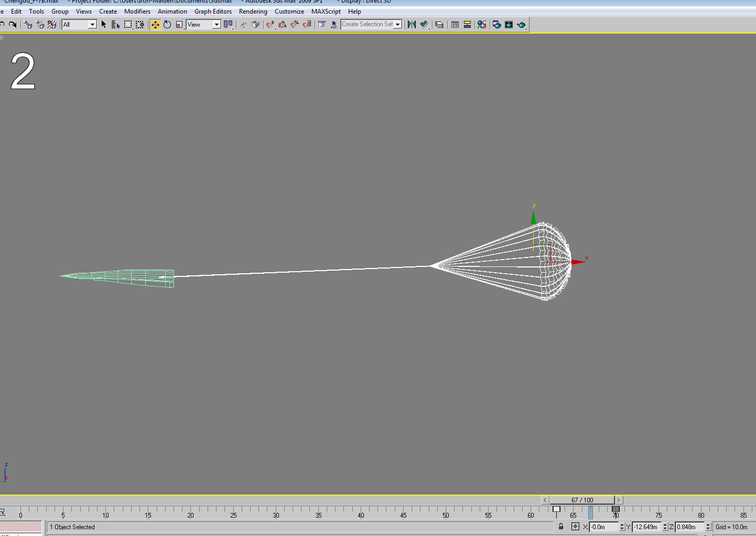Click the white keyframe marker on timeline

coord(556,509)
